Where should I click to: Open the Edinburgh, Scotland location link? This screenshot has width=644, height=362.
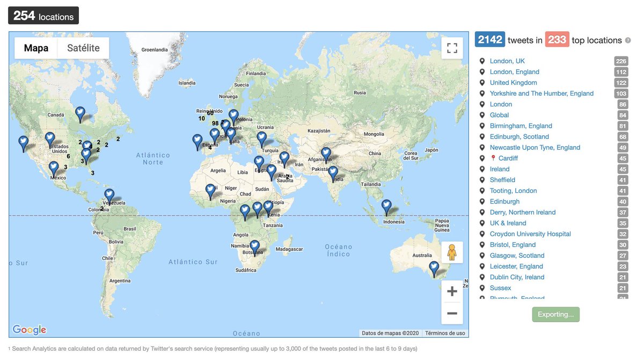[519, 136]
